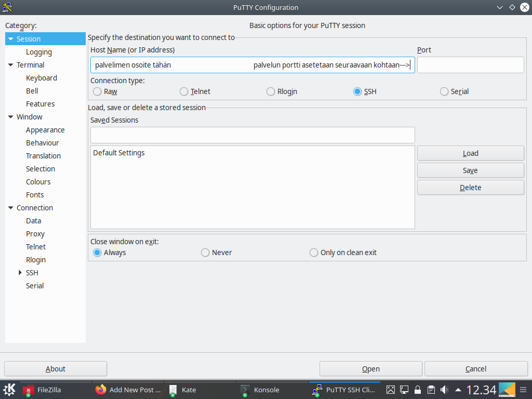Screen dimensions: 532x399
Task: Cancel the PuTTY configuration
Action: click(x=476, y=369)
